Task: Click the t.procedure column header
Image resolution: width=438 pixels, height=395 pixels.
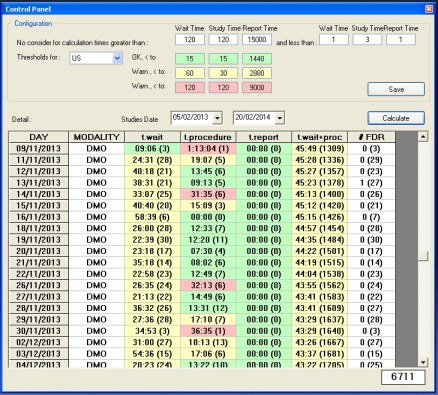Action: tap(208, 137)
